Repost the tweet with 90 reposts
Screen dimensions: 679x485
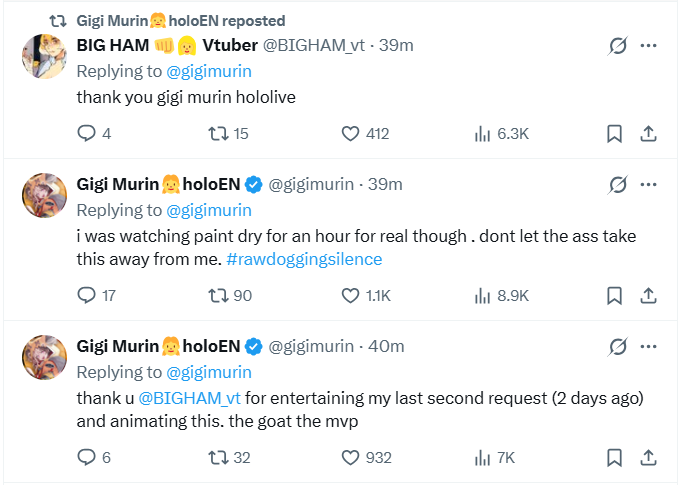218,295
